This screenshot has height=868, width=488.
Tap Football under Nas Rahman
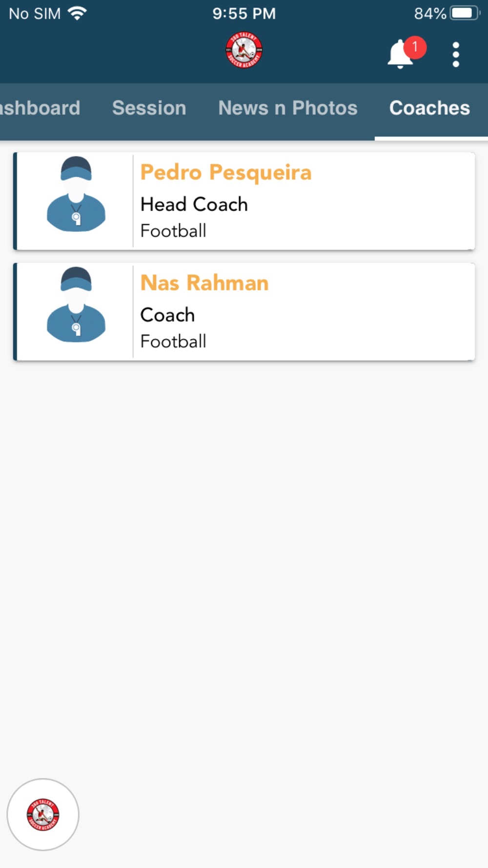tap(173, 341)
